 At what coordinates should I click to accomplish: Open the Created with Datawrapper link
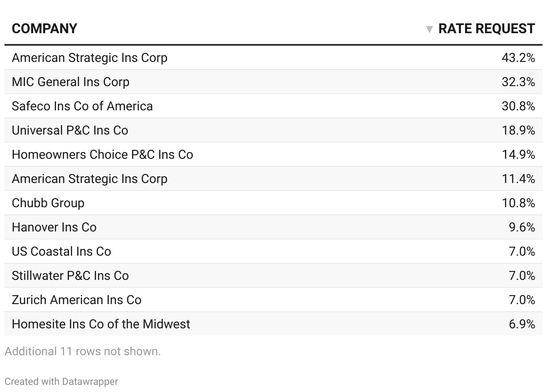coord(61,382)
